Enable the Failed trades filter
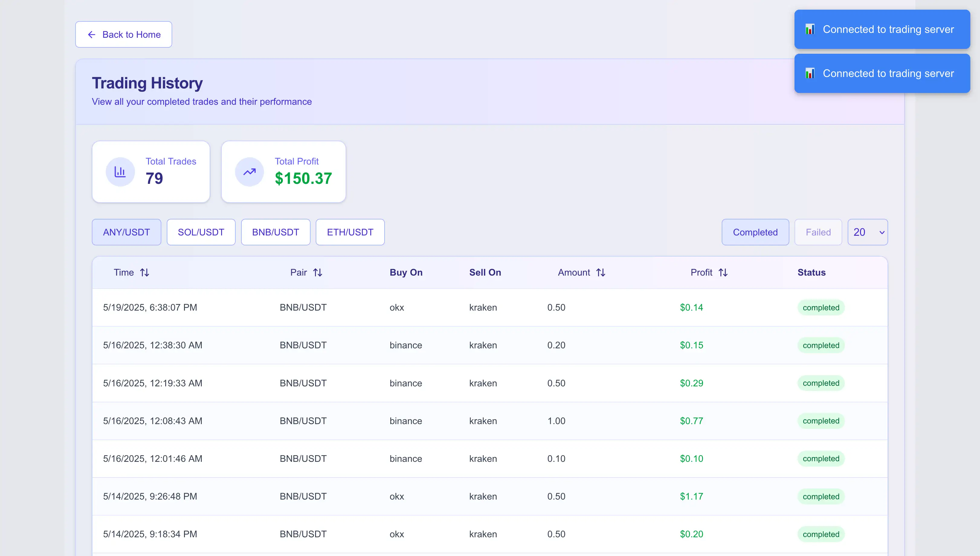This screenshot has width=980, height=556. click(x=817, y=232)
